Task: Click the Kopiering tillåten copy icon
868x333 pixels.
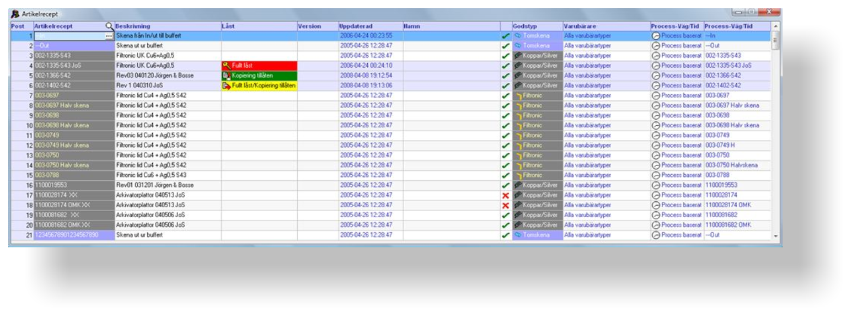Action: (226, 76)
